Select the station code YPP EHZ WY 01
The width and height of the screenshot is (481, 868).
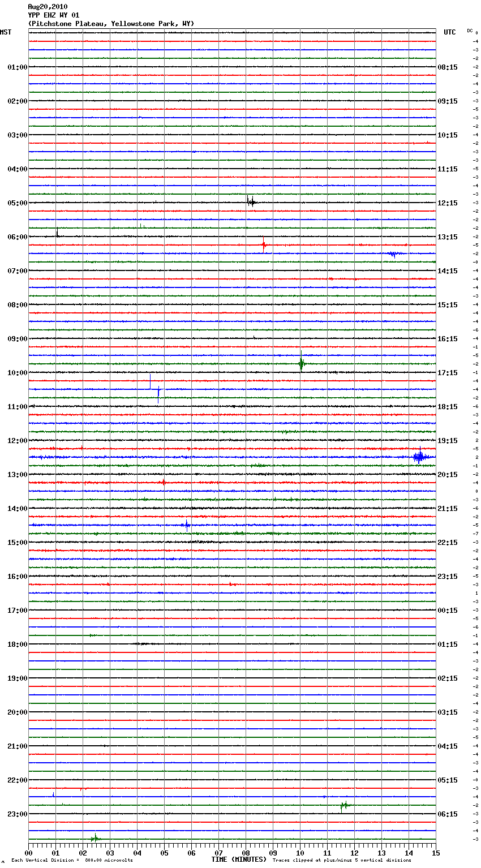pos(54,15)
